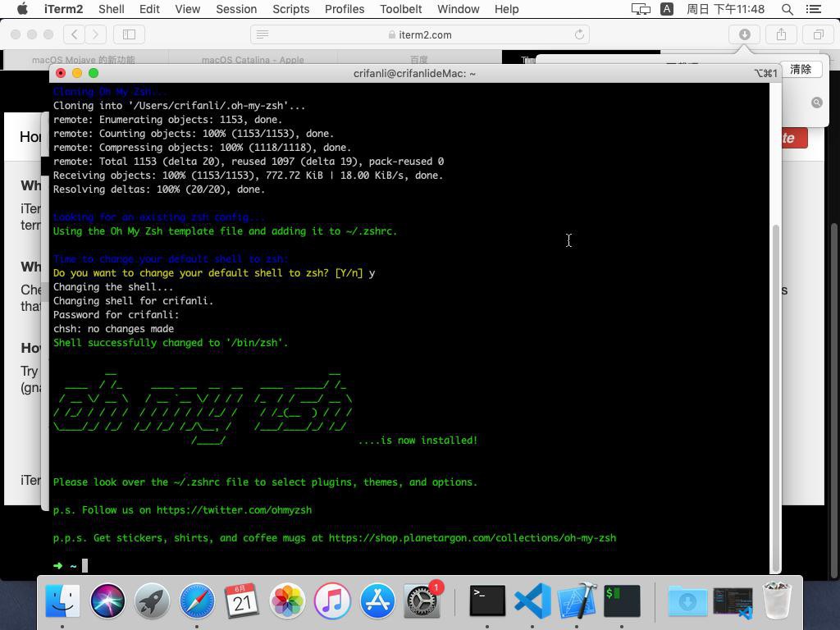Go forward in Safari toolbar
Viewport: 840px width, 630px height.
point(95,34)
